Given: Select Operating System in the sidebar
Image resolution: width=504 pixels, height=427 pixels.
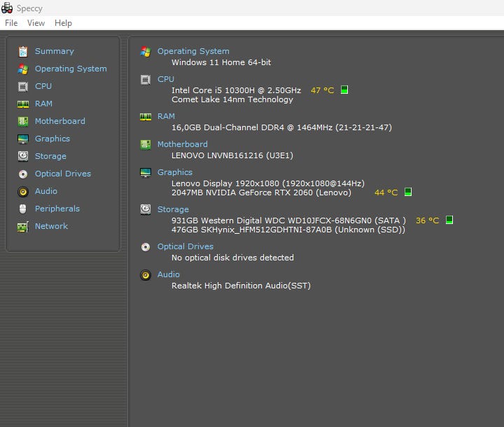Looking at the screenshot, I should pos(71,69).
